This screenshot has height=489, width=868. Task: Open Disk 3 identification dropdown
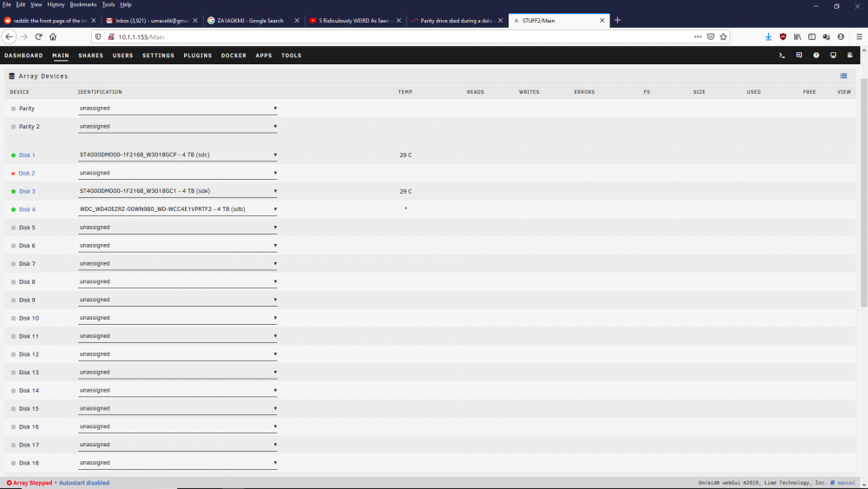177,191
